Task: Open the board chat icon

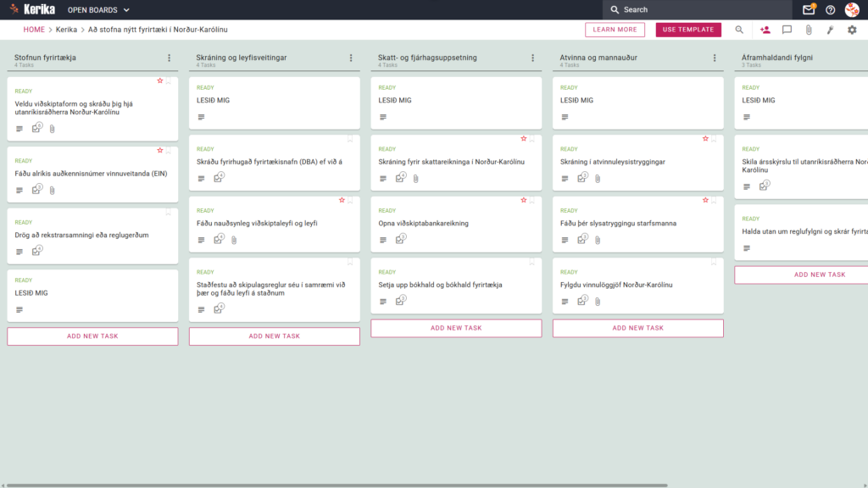Action: point(787,30)
